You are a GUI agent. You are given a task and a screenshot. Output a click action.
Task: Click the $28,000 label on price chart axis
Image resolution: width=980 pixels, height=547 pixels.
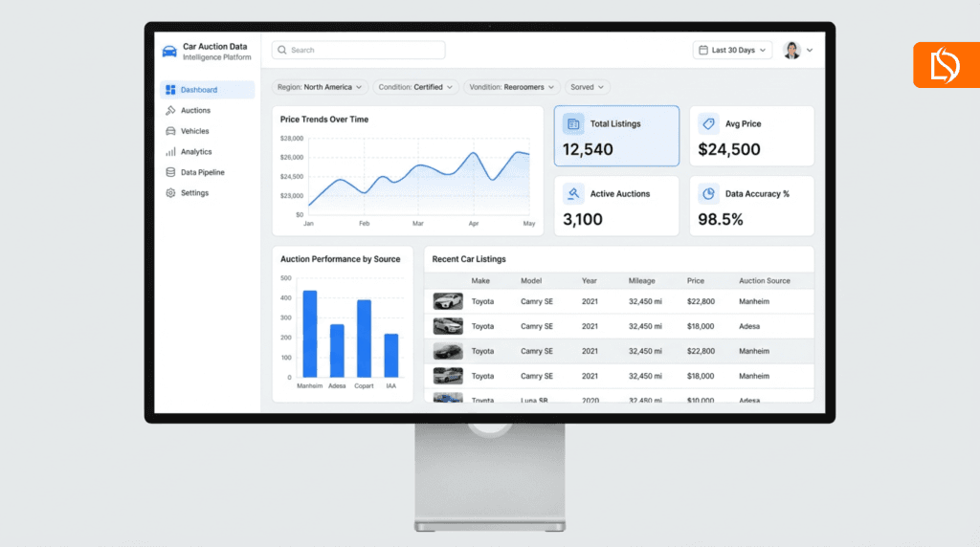[291, 139]
